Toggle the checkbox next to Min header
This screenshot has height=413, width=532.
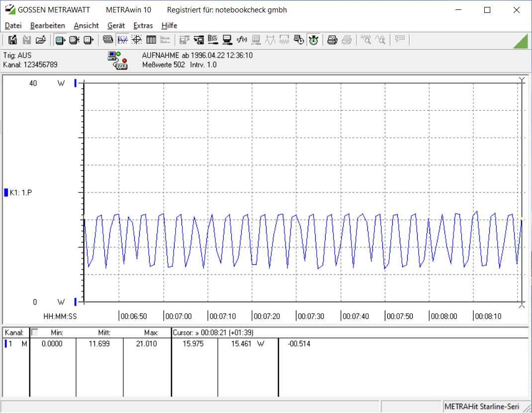coord(35,332)
